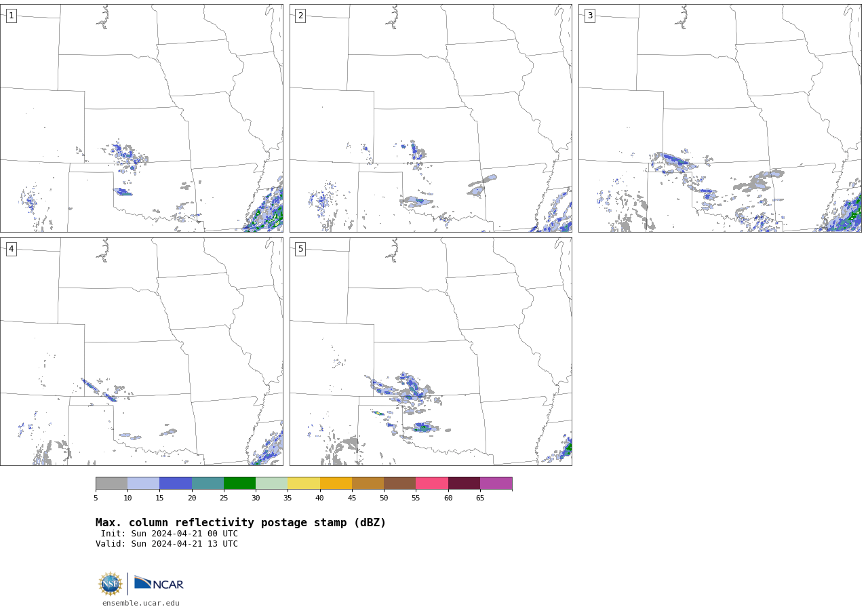Viewport: 868px width, 611px height.
Task: Click the tan 45-50 dBZ swatch
Action: pyautogui.click(x=368, y=483)
